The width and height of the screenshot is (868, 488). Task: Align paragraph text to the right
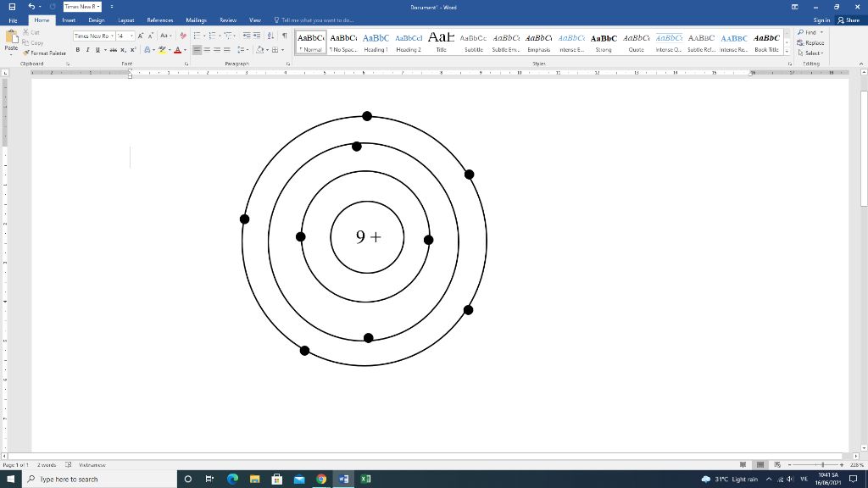(217, 50)
